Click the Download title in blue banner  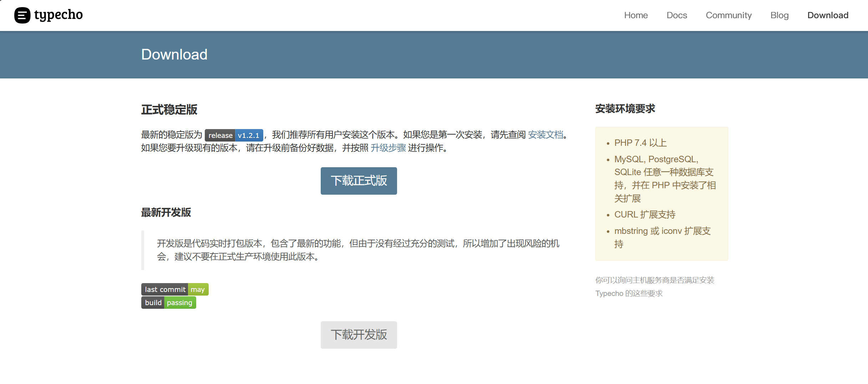(x=174, y=55)
